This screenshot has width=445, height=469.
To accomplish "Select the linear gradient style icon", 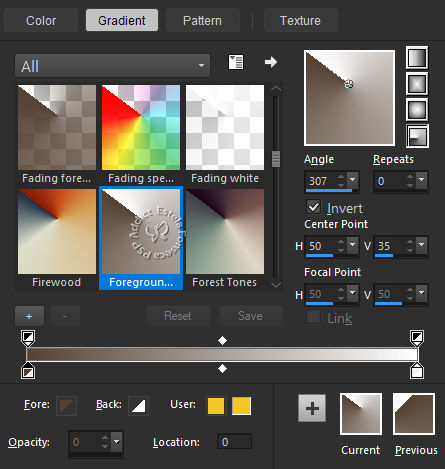I will (x=417, y=58).
